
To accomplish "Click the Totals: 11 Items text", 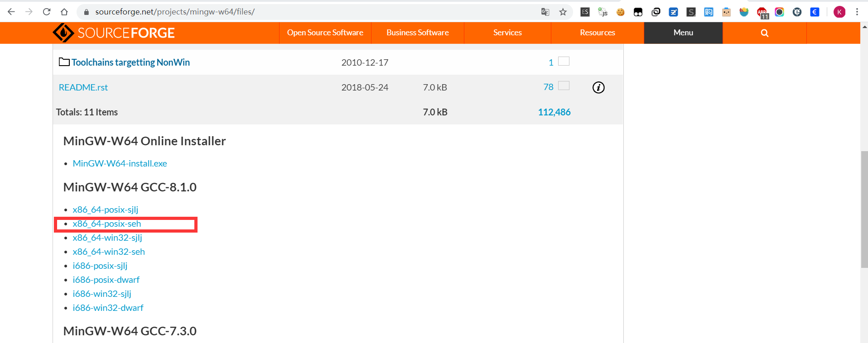I will pos(87,112).
